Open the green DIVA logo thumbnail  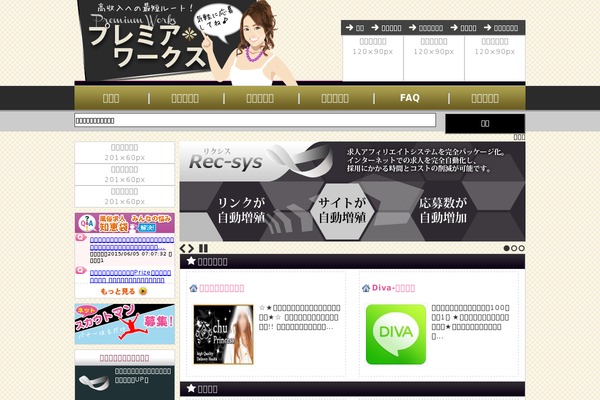(396, 334)
